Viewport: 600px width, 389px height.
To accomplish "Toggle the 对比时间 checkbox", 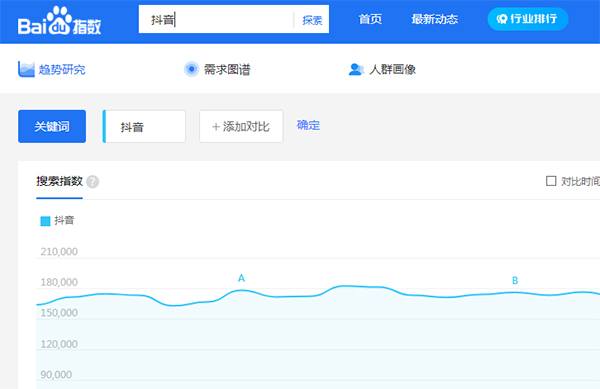I will (x=551, y=181).
